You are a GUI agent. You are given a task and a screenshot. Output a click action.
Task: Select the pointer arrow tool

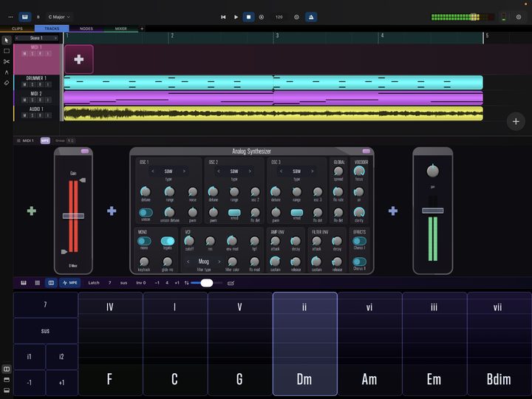pyautogui.click(x=7, y=41)
